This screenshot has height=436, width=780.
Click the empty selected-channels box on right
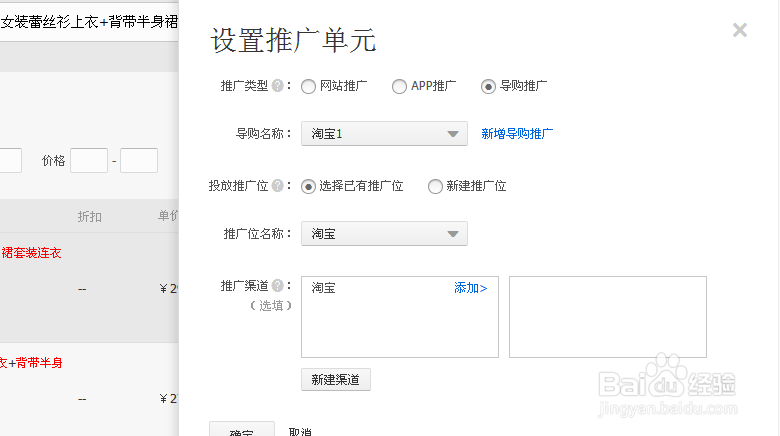608,317
